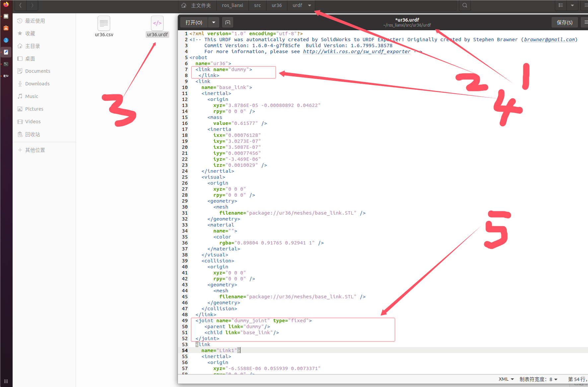Launch the Terminal from the dock
This screenshot has height=387, width=588.
[6, 64]
